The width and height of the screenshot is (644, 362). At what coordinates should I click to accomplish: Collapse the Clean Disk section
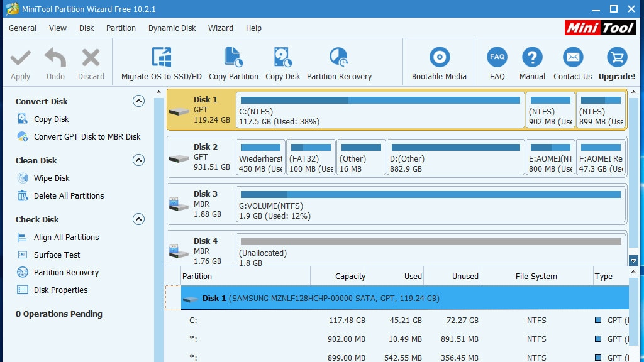[138, 160]
